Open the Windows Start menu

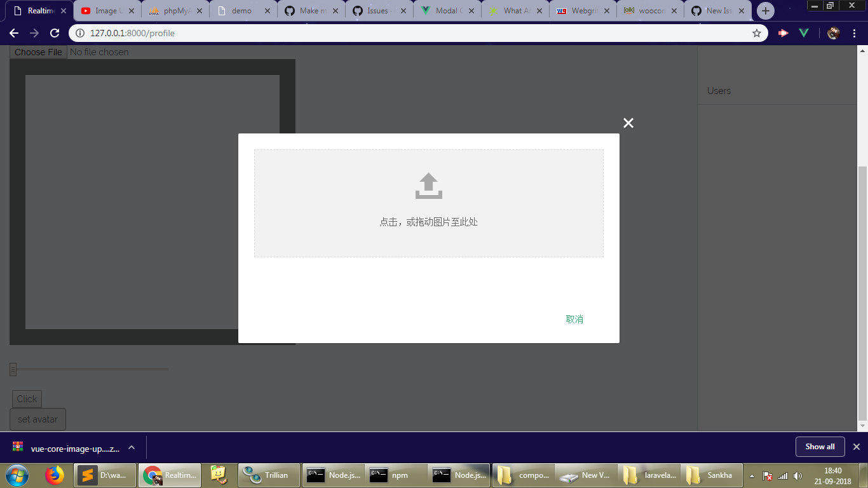pyautogui.click(x=17, y=475)
